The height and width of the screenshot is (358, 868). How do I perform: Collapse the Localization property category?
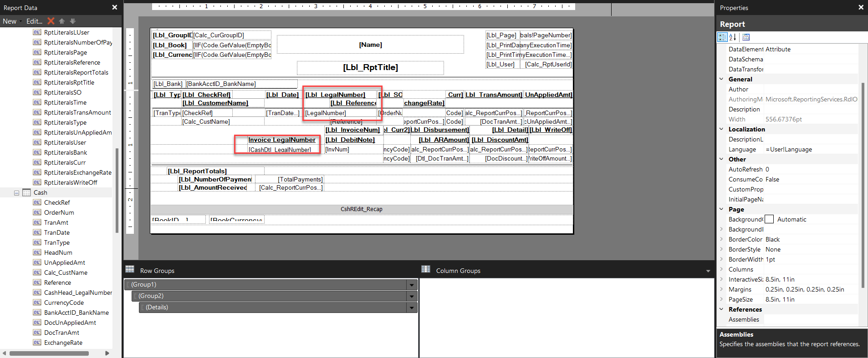721,129
